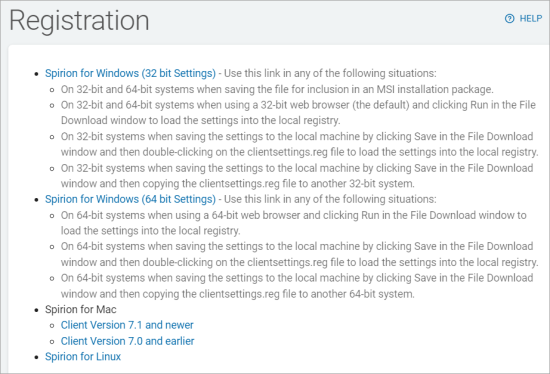
Task: Click 64-bit systems double-clicking clientsettings.reg line
Action: 299,254
